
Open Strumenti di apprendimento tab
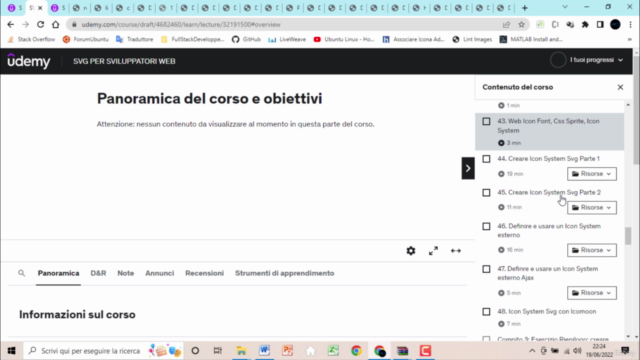pos(284,273)
